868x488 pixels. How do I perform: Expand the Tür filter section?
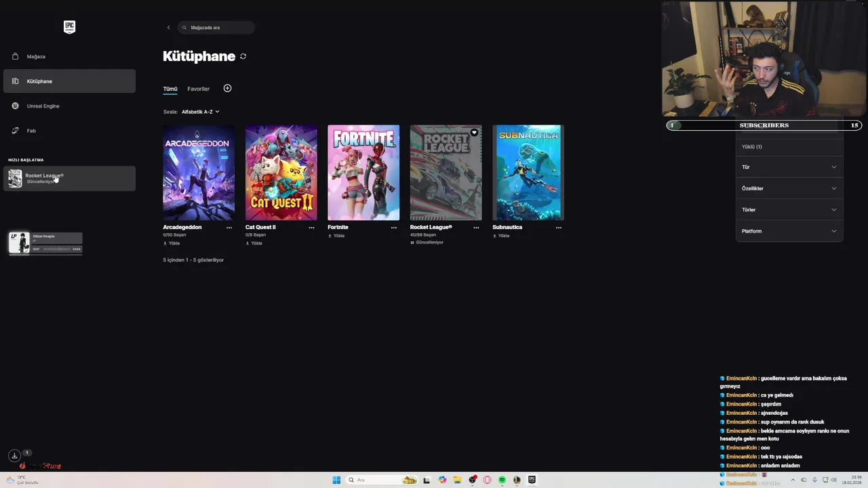[x=789, y=167]
